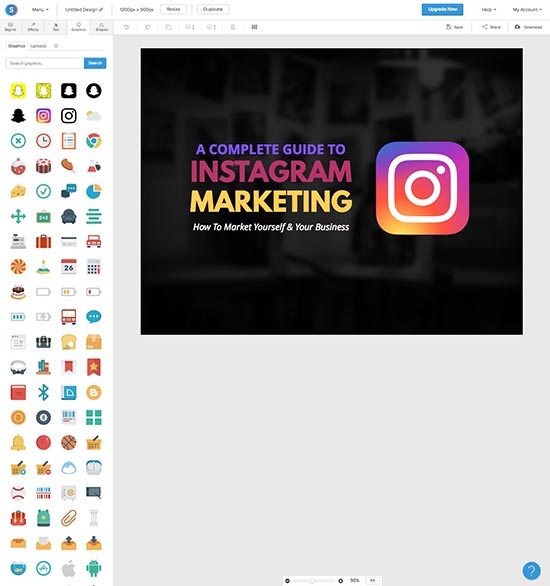Select the Uploads sub-tab

tap(38, 46)
